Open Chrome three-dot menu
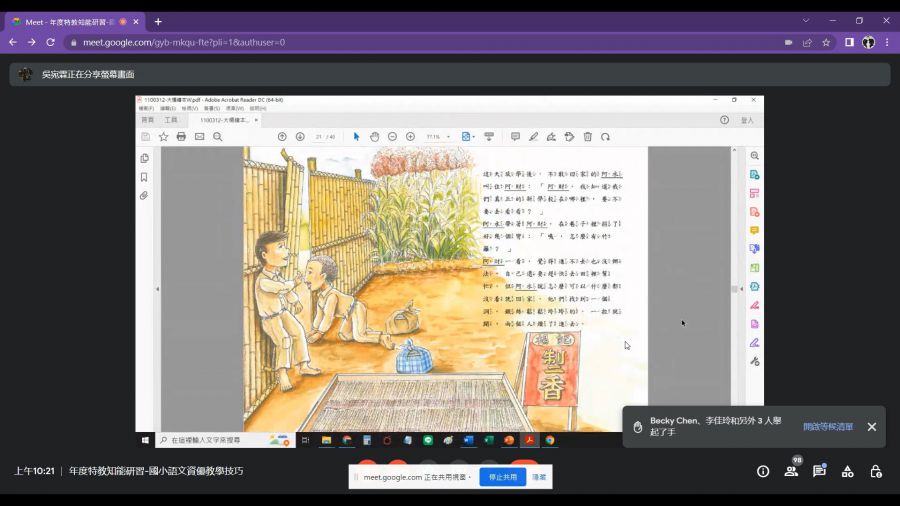 coord(887,42)
